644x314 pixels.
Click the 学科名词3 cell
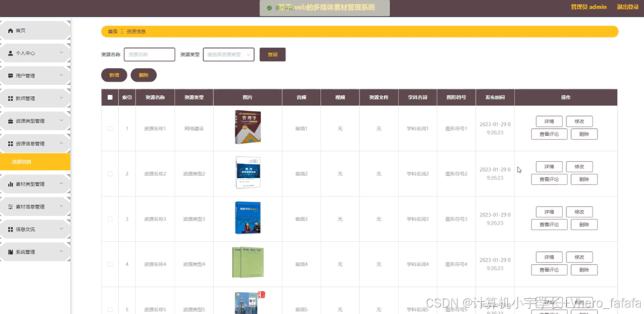(418, 219)
